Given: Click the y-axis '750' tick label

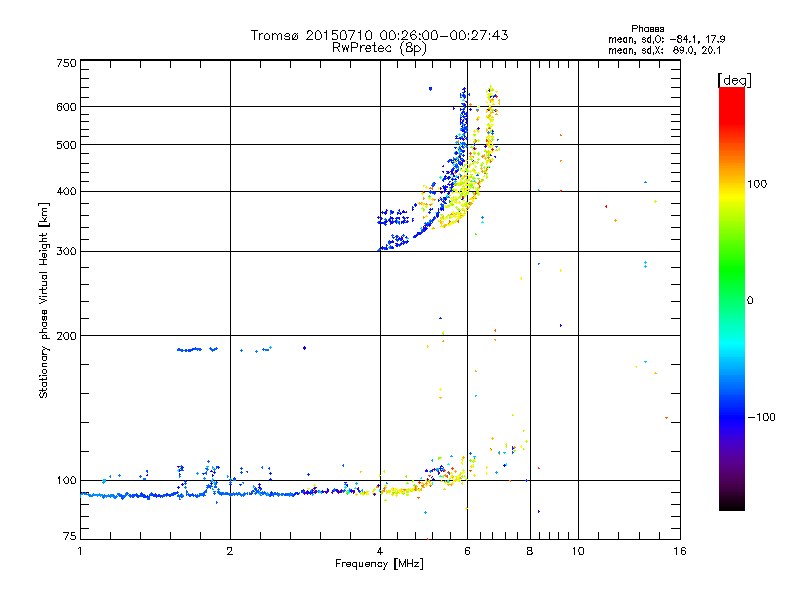Looking at the screenshot, I should tap(66, 63).
